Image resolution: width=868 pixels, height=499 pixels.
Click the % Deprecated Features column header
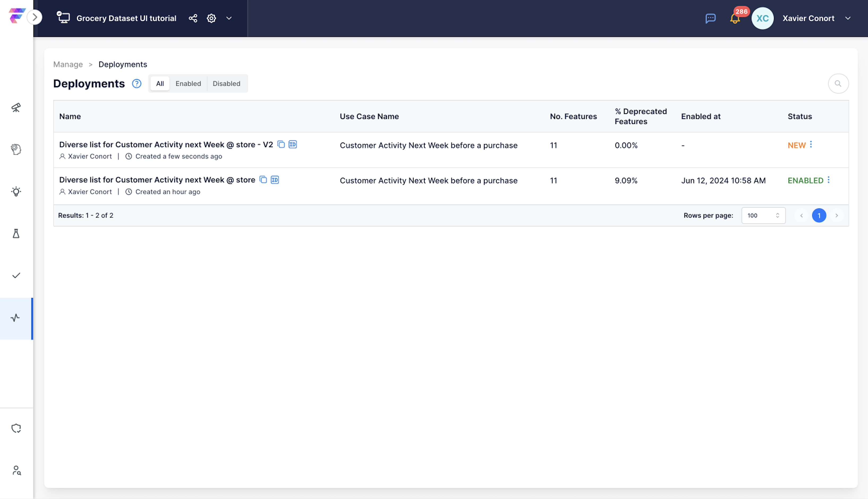[641, 117]
